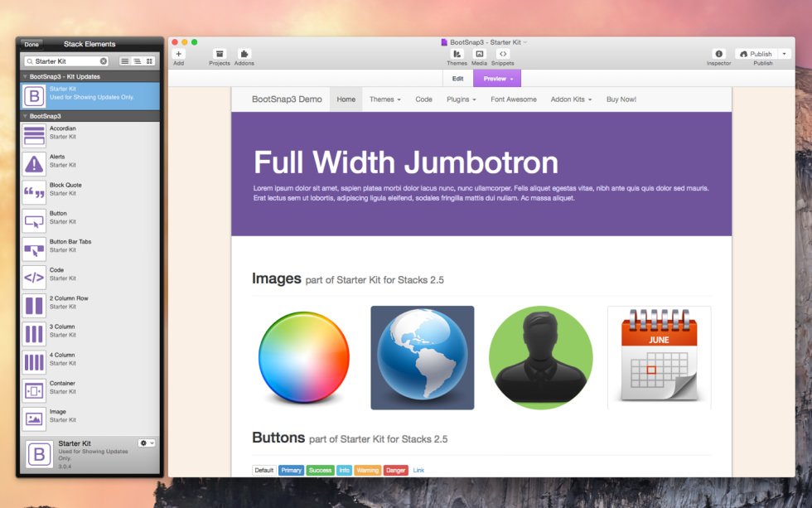Viewport: 812px width, 508px height.
Task: Open the Publish dropdown arrow
Action: tap(784, 54)
